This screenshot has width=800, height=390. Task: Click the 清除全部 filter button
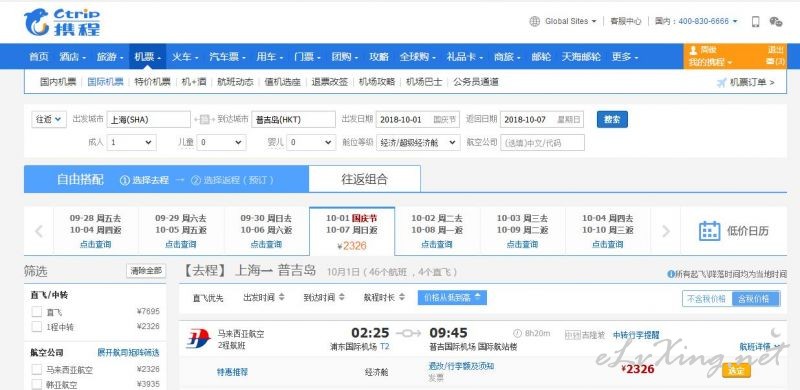click(146, 271)
